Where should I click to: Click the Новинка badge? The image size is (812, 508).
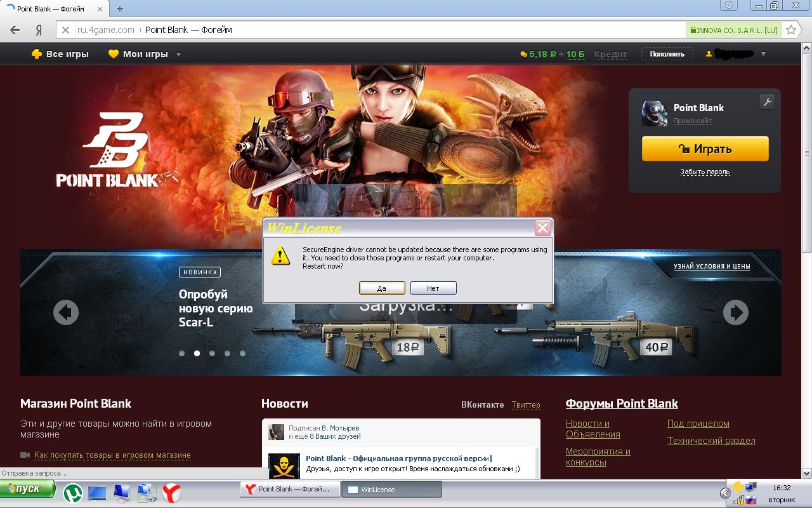click(200, 272)
